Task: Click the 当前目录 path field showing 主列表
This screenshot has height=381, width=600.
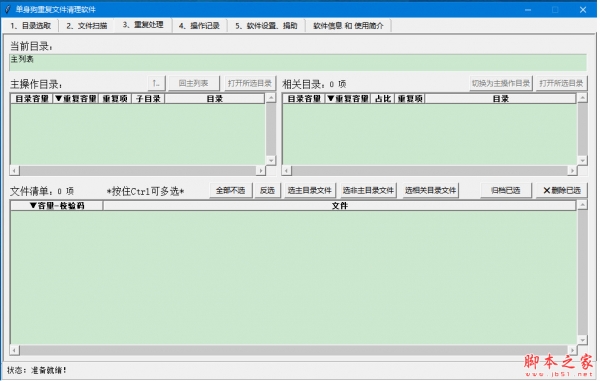Action: tap(298, 62)
